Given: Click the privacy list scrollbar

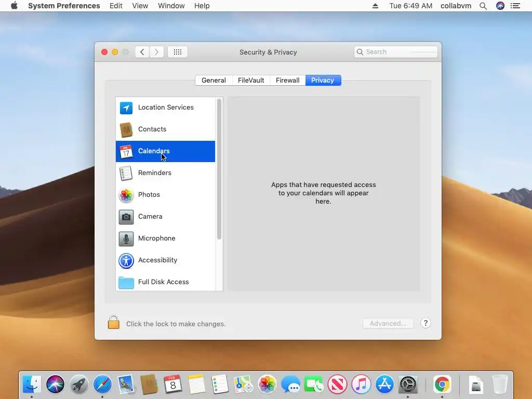Looking at the screenshot, I should click(219, 169).
